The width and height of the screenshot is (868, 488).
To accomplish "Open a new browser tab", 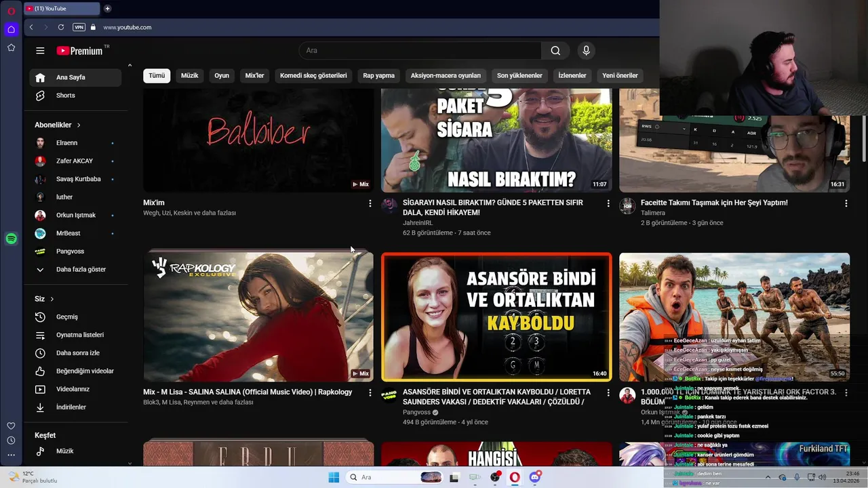I will [107, 9].
